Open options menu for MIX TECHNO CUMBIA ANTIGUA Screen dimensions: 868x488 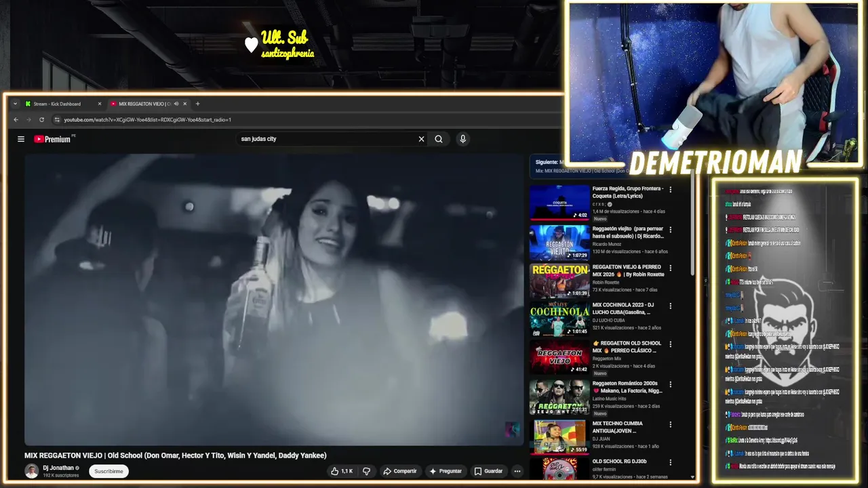coord(671,424)
